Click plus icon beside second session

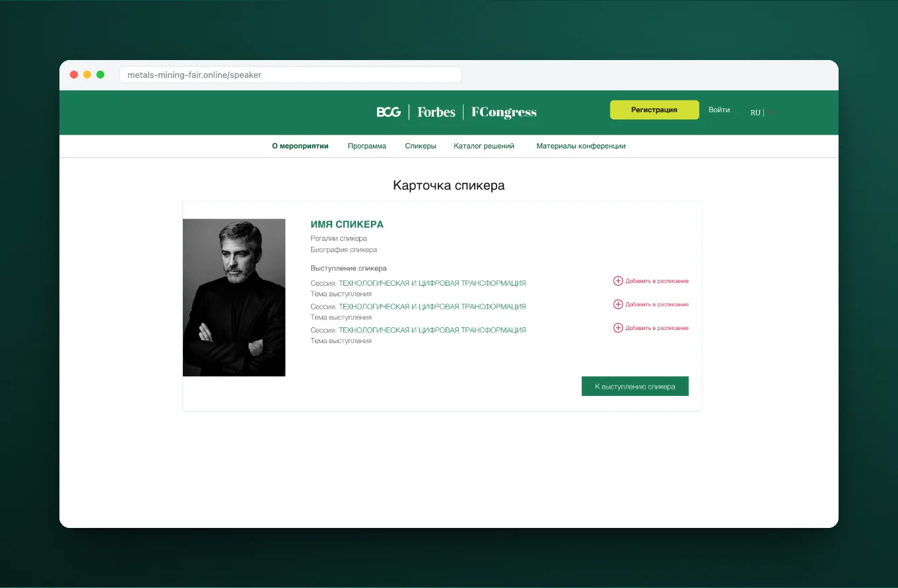(x=618, y=304)
